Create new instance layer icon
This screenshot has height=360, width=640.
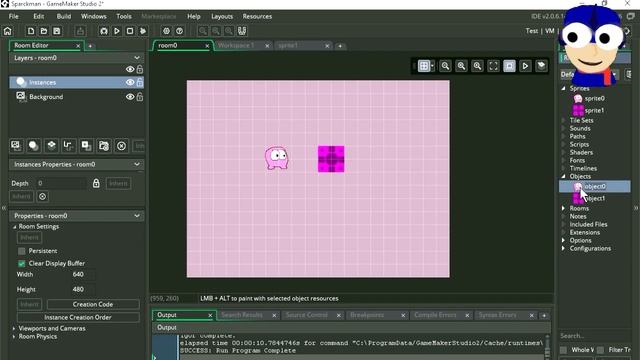click(x=33, y=146)
